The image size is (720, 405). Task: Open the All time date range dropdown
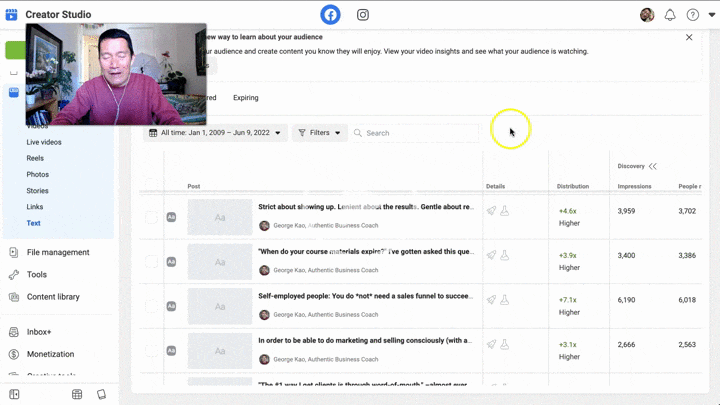(x=215, y=133)
